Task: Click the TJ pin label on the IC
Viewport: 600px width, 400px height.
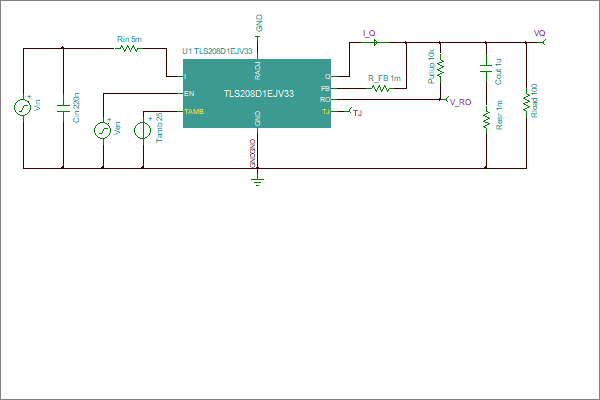Action: click(x=326, y=111)
